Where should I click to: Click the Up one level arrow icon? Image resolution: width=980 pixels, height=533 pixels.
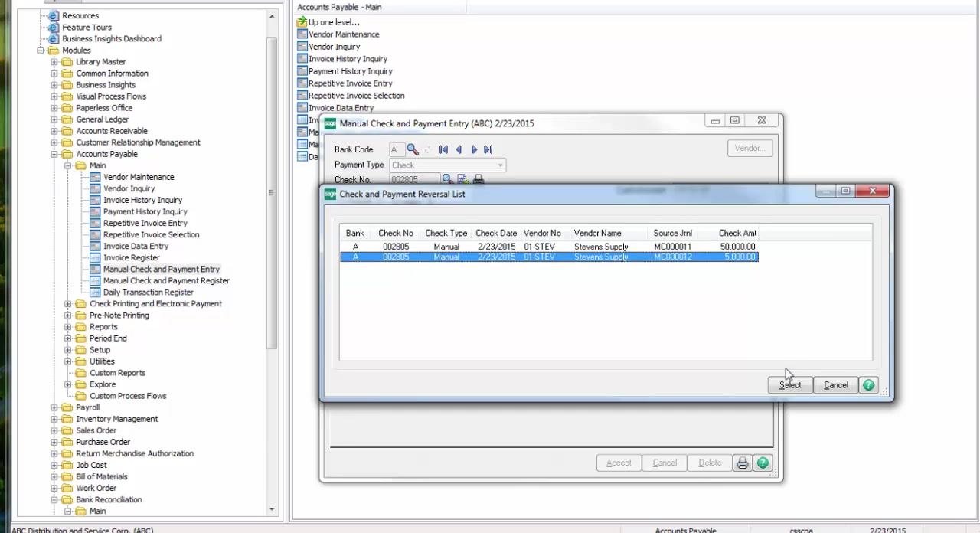tap(302, 22)
